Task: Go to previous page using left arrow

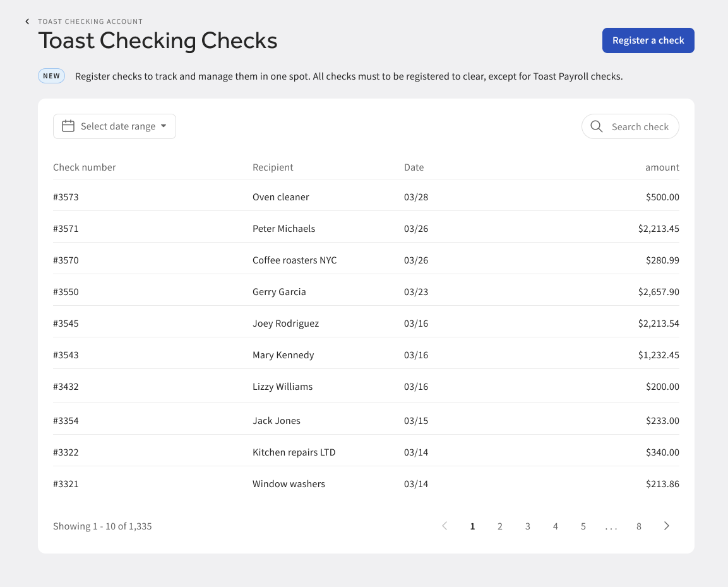Action: [445, 526]
